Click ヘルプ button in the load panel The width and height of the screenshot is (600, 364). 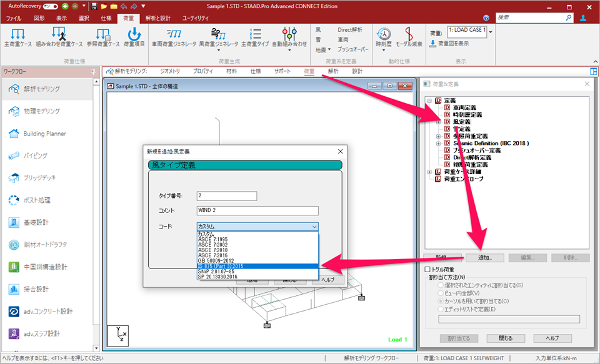tap(552, 338)
